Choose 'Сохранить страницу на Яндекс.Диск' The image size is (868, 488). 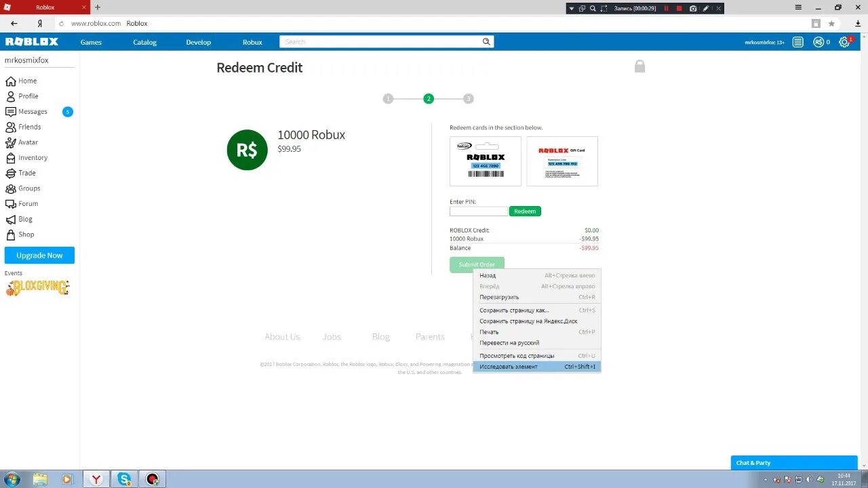pos(536,321)
